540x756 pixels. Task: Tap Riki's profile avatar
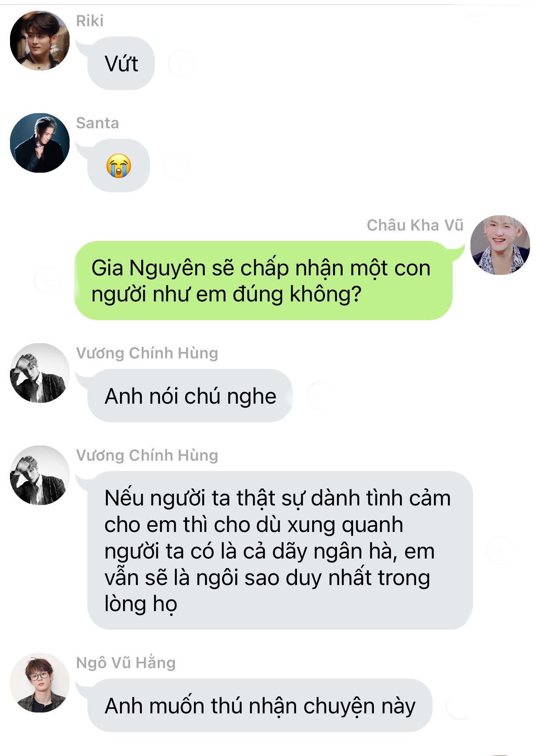(x=40, y=40)
